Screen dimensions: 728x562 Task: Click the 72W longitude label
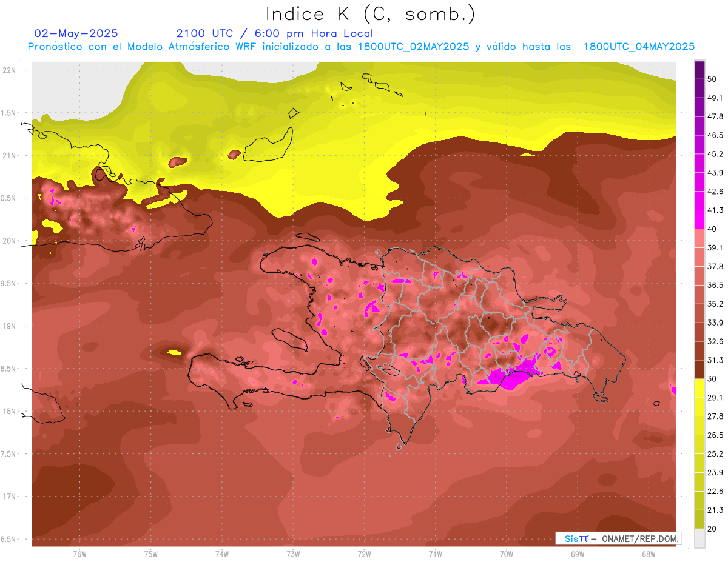[364, 554]
